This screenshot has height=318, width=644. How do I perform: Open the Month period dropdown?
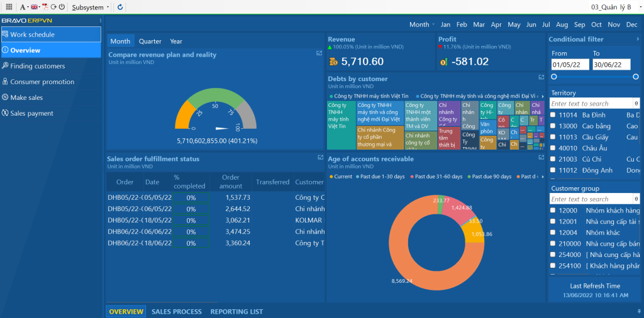[421, 25]
